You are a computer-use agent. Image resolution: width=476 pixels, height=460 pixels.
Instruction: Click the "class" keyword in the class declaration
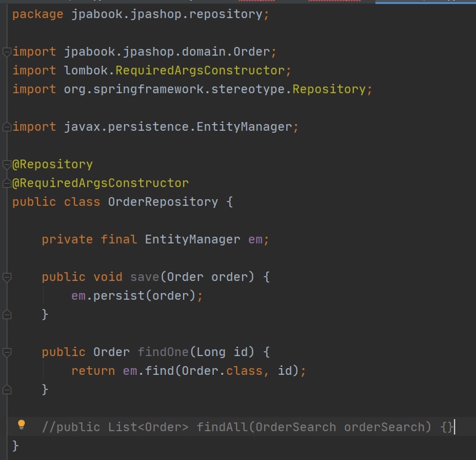82,202
